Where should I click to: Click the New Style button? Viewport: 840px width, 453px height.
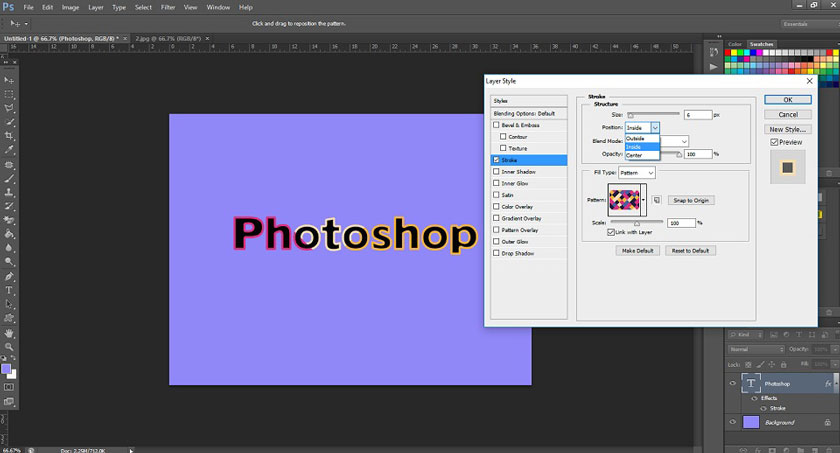pyautogui.click(x=788, y=129)
